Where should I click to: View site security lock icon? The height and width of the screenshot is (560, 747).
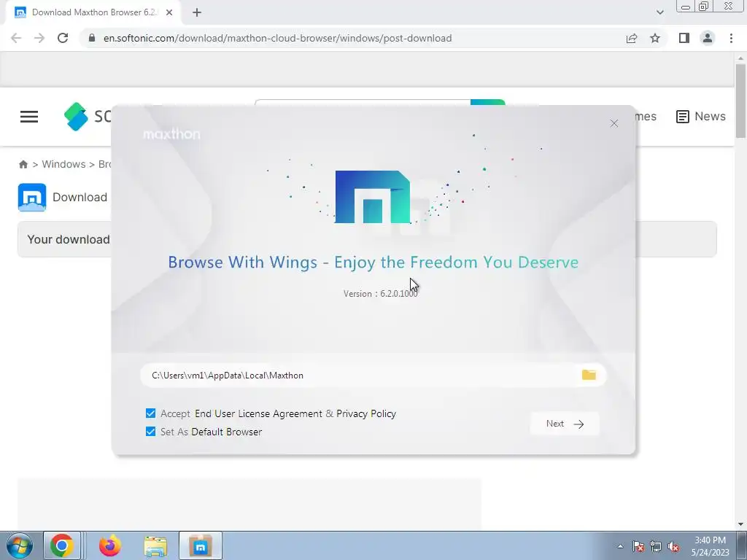coord(92,38)
